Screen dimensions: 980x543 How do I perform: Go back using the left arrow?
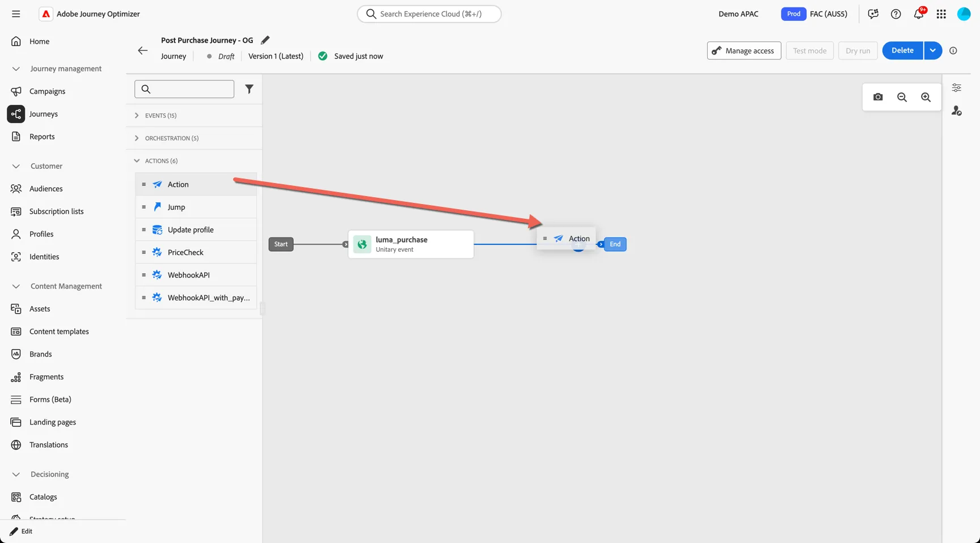click(x=142, y=50)
